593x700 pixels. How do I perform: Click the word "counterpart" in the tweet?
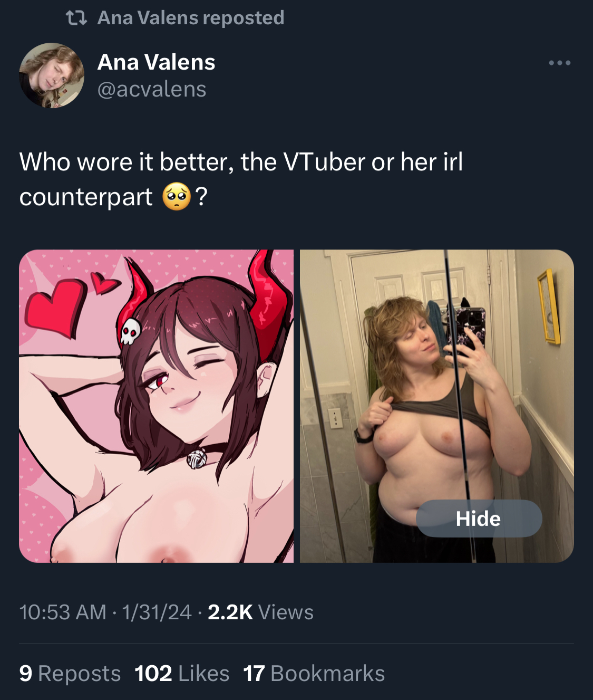pyautogui.click(x=86, y=197)
